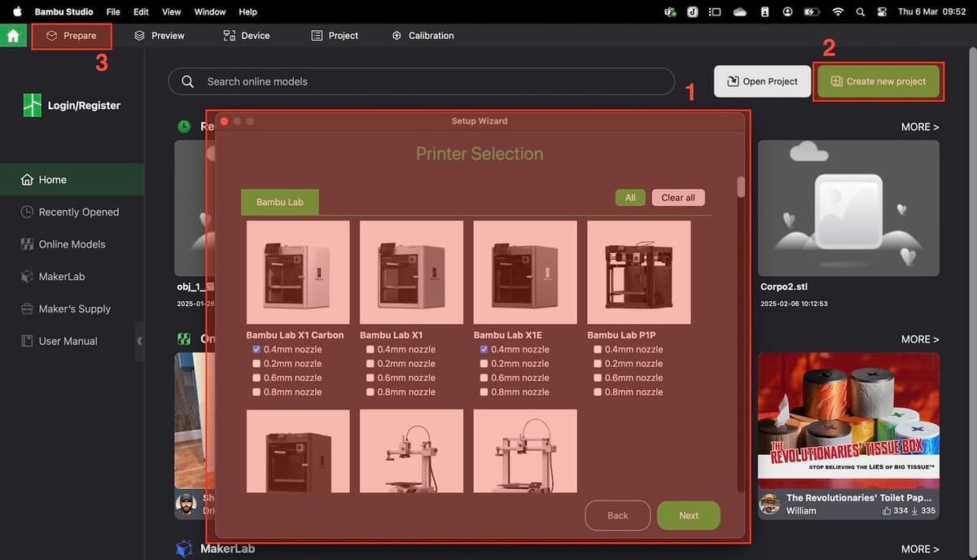Open macOS Spotlight search icon

(861, 12)
